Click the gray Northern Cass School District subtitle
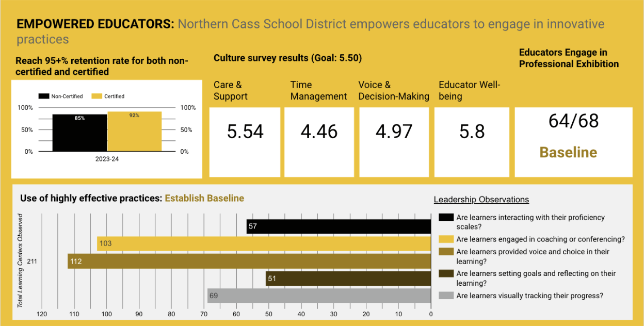The width and height of the screenshot is (644, 326). point(311,31)
